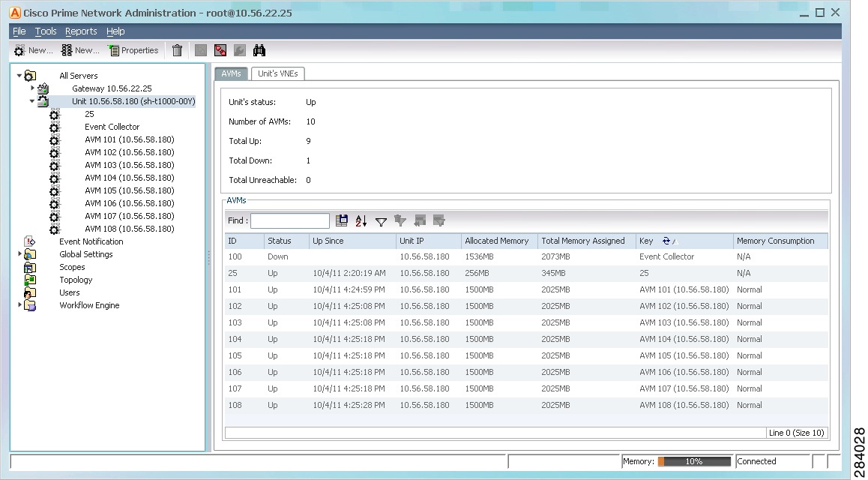Expand the Global Settings node

(19, 254)
